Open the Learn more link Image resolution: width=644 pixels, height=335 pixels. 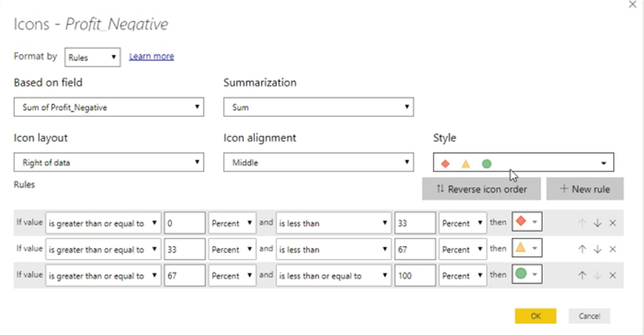pos(152,56)
